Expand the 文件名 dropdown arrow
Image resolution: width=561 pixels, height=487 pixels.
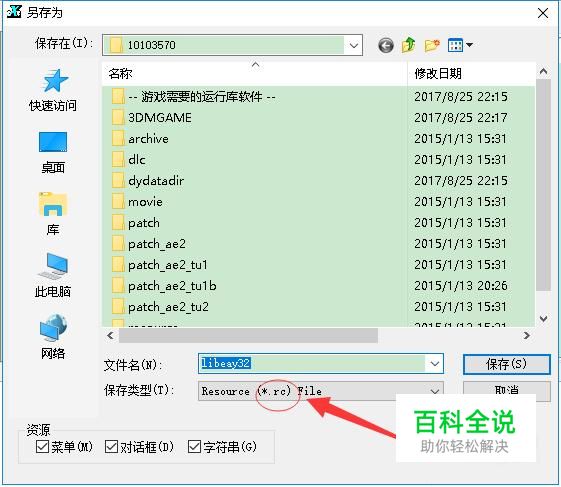pyautogui.click(x=435, y=364)
